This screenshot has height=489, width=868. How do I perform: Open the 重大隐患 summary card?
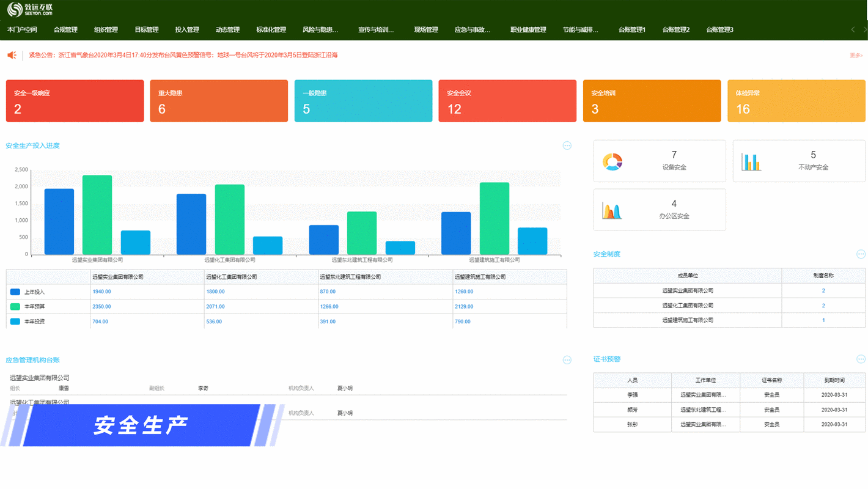pyautogui.click(x=219, y=101)
